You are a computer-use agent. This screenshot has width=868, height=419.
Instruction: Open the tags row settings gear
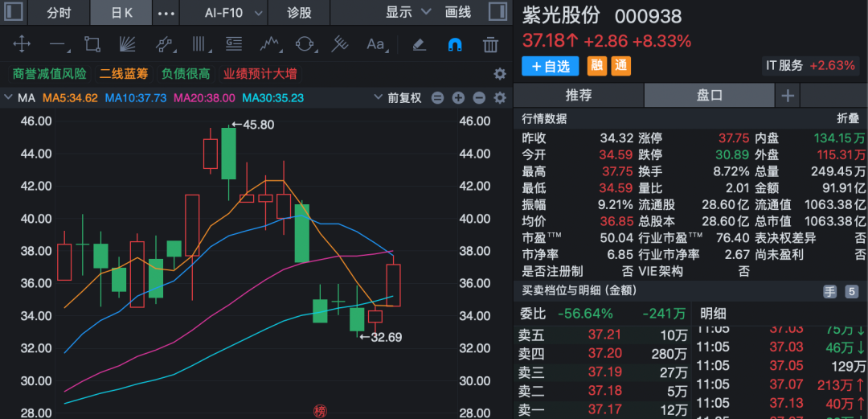coord(500,74)
